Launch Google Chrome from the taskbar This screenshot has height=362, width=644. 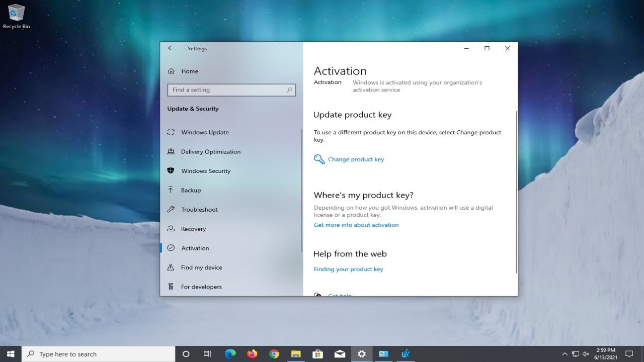(x=274, y=354)
